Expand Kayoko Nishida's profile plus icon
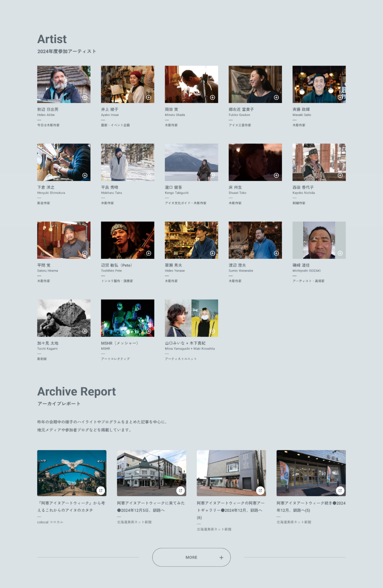The height and width of the screenshot is (588, 383). click(340, 175)
